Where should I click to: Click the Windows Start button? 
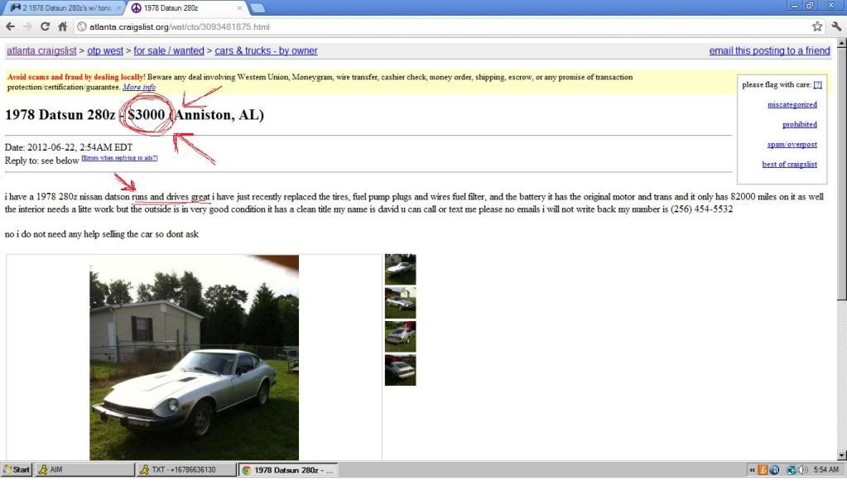coord(17,470)
